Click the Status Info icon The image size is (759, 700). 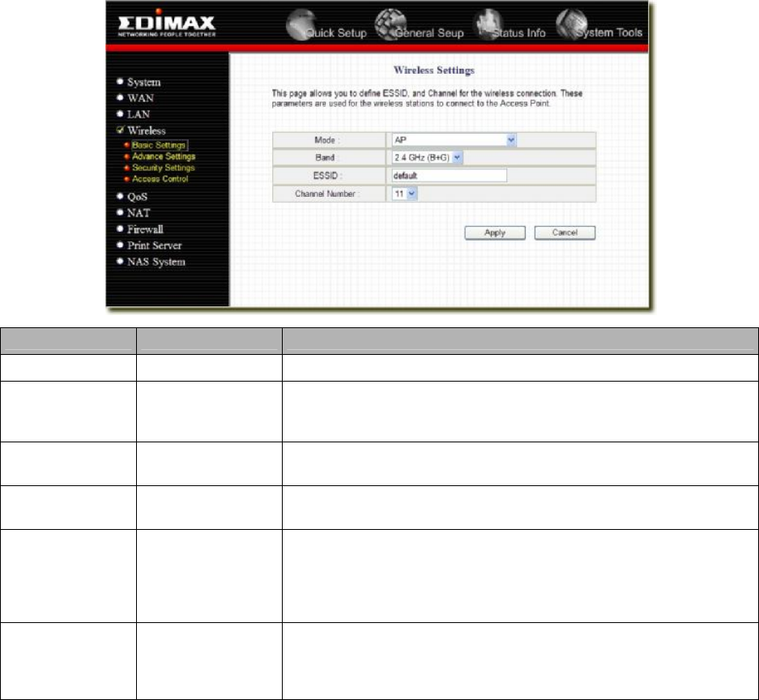[487, 23]
